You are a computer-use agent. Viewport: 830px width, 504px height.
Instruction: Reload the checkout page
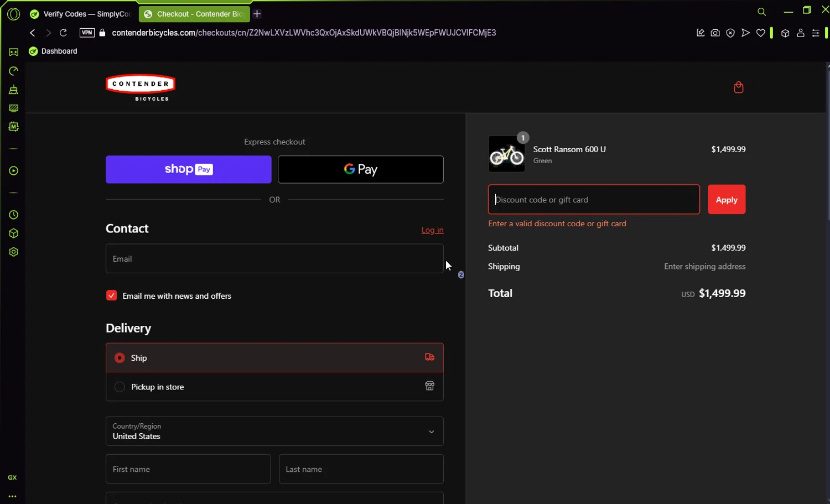coord(63,33)
